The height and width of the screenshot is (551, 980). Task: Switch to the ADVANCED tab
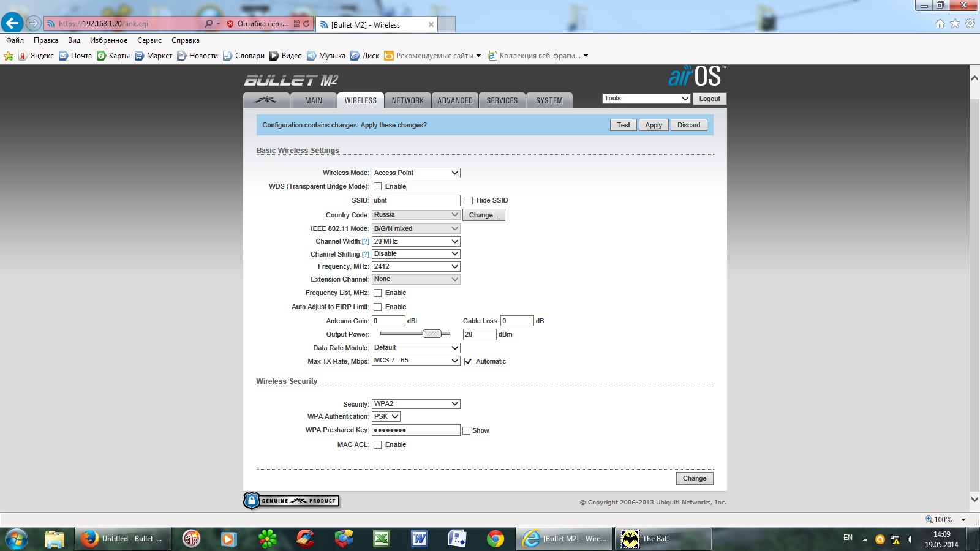point(455,100)
